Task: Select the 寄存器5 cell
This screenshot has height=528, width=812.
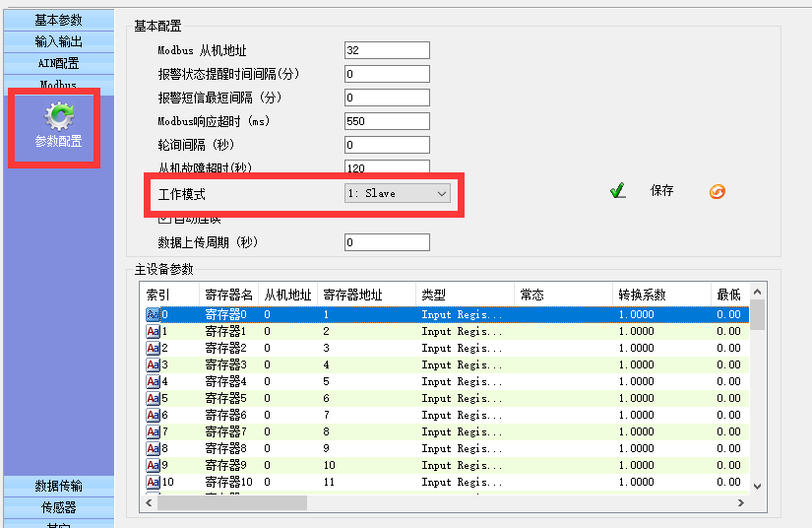Action: [225, 398]
